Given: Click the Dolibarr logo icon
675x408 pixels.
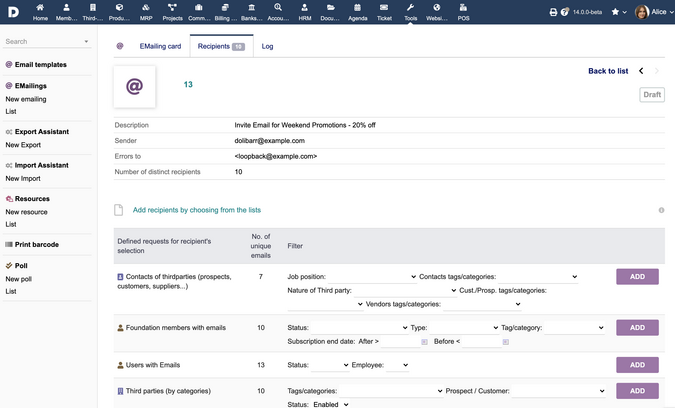Looking at the screenshot, I should (13, 12).
